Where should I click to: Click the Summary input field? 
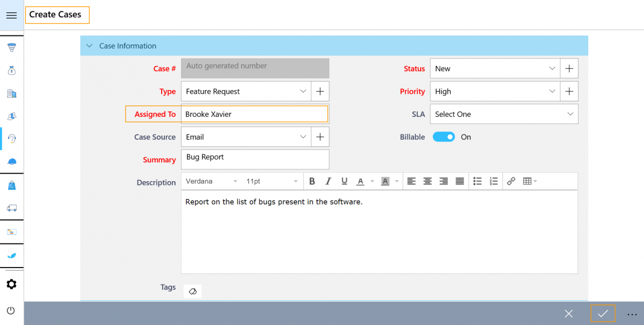tap(255, 159)
